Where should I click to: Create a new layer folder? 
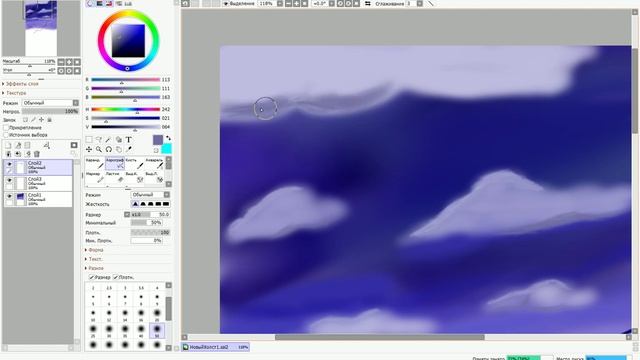click(x=27, y=145)
